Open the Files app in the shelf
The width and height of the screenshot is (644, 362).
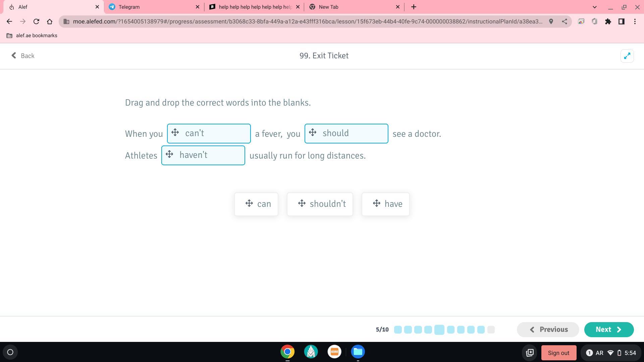[x=358, y=352]
